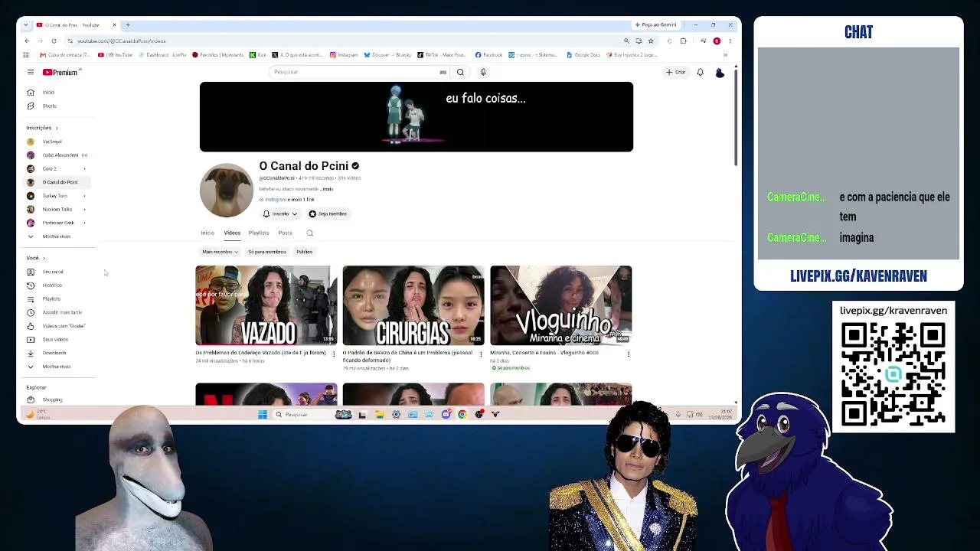Open options for the Vloguinho video
980x551 pixels.
pyautogui.click(x=629, y=354)
